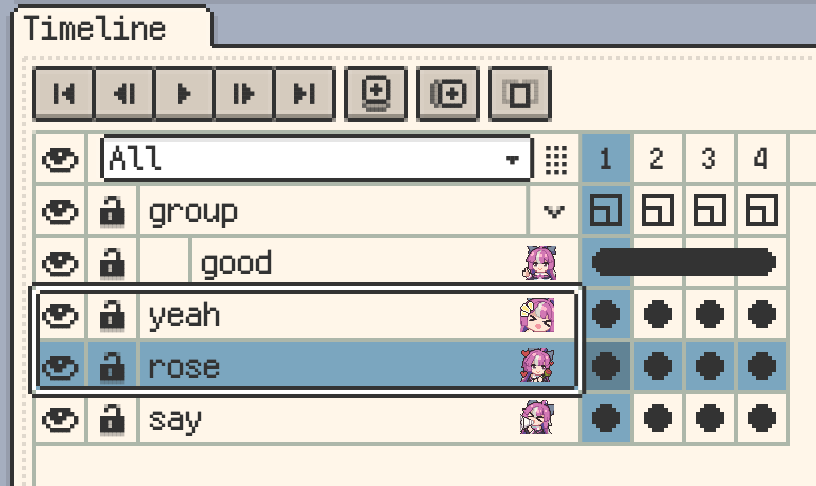Click the yeah layer thumbnail
This screenshot has height=486, width=816.
coord(537,315)
